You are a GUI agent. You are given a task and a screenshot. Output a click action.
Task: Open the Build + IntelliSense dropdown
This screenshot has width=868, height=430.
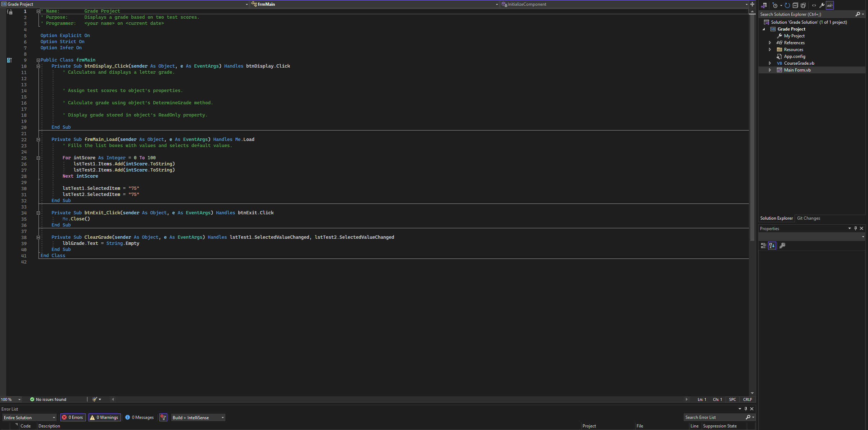[x=198, y=417]
